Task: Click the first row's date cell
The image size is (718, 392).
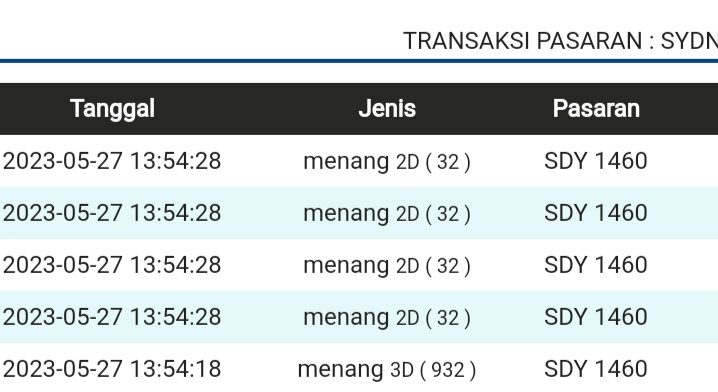Action: click(x=112, y=161)
